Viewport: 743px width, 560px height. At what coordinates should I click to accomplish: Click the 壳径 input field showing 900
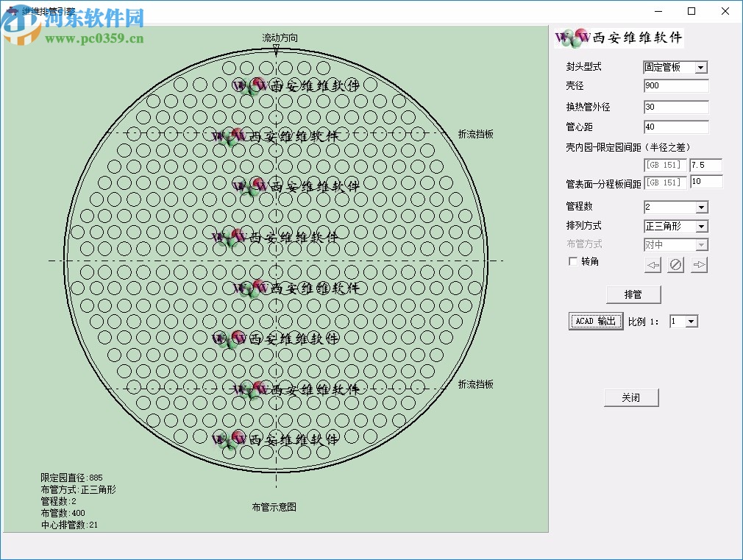point(675,86)
